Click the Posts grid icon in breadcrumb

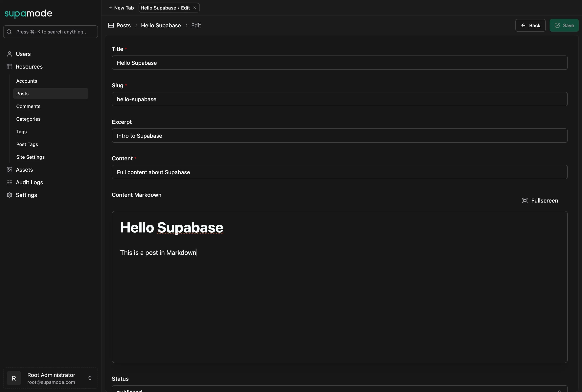click(111, 26)
